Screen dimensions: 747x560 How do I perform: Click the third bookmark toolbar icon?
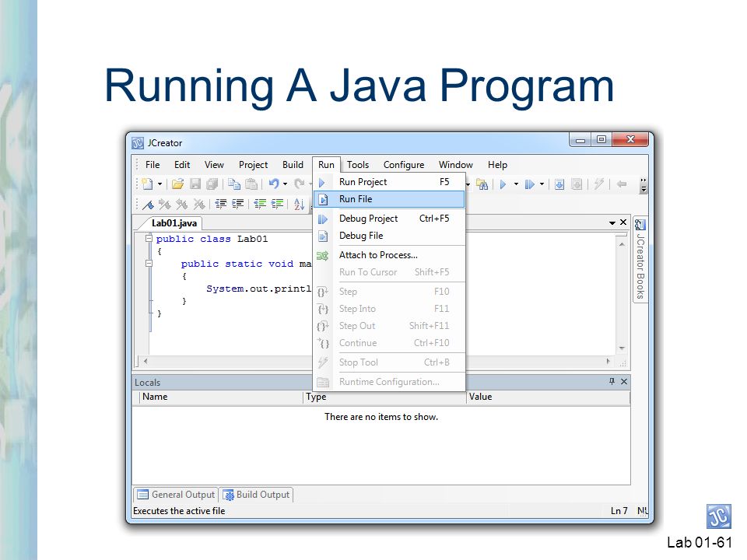(182, 205)
